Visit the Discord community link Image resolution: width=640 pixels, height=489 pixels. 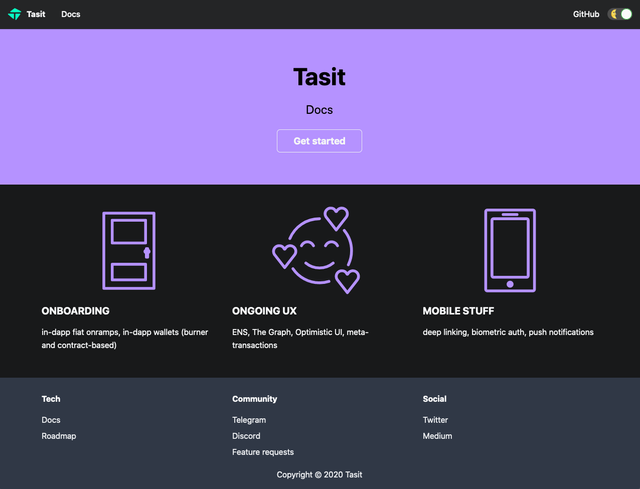coord(246,436)
